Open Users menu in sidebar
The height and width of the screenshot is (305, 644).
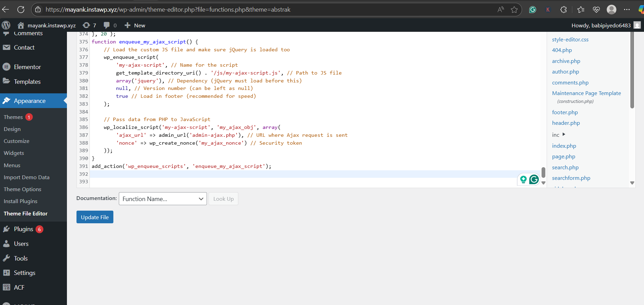pyautogui.click(x=33, y=244)
